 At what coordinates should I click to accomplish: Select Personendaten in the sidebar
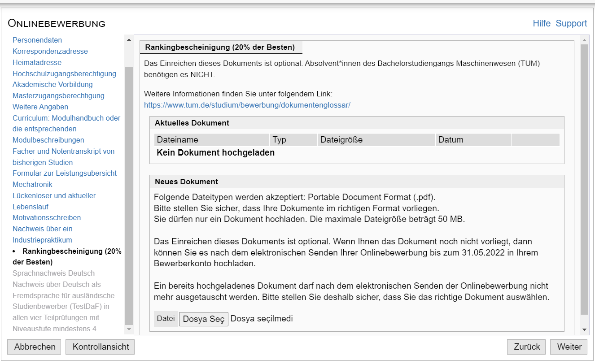pyautogui.click(x=37, y=40)
